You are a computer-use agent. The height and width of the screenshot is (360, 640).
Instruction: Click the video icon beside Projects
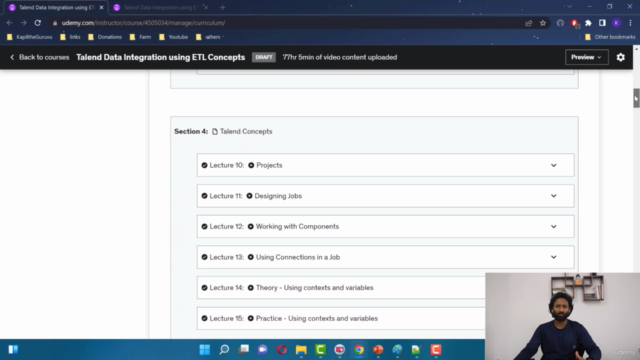[x=251, y=165]
